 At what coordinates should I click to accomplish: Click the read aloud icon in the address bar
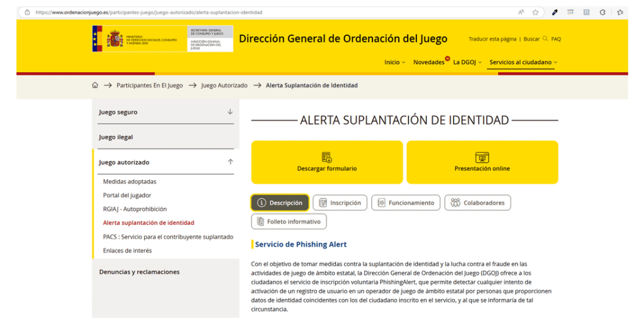coord(521,12)
